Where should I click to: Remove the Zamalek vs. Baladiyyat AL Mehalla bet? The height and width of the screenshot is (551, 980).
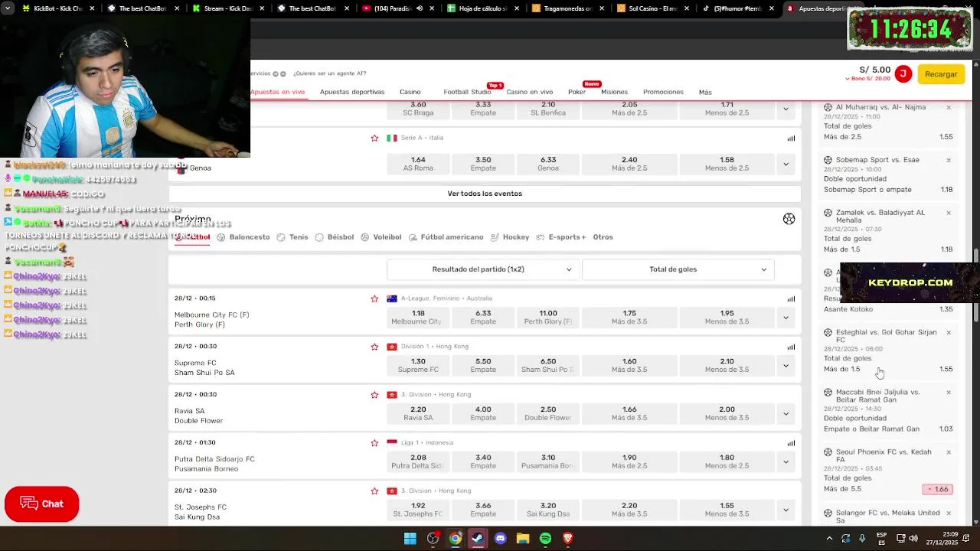coord(949,213)
